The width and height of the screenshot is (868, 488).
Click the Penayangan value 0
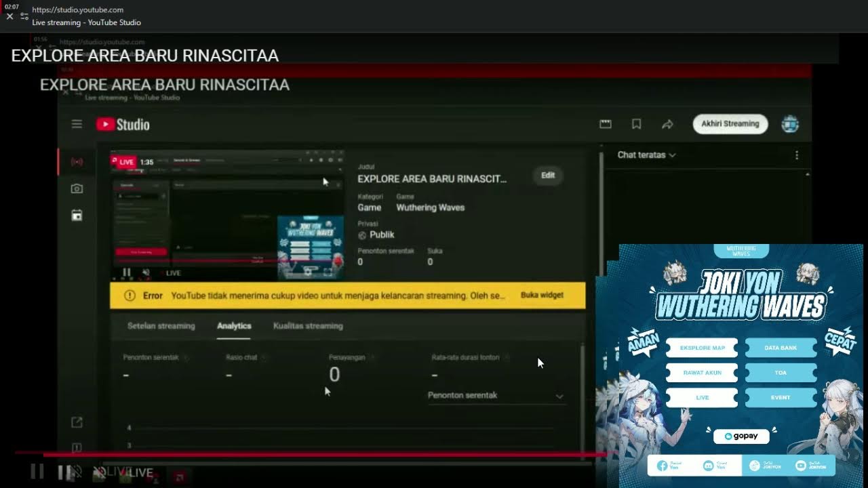334,375
